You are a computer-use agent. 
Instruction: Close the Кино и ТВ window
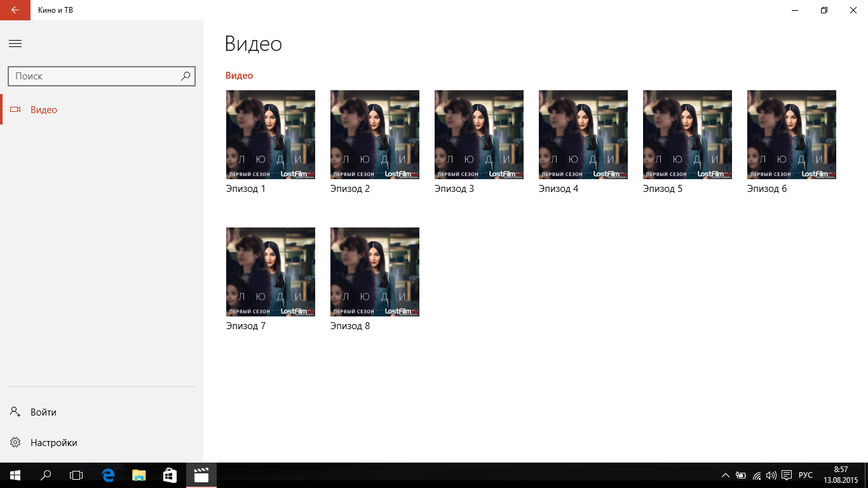(x=853, y=10)
